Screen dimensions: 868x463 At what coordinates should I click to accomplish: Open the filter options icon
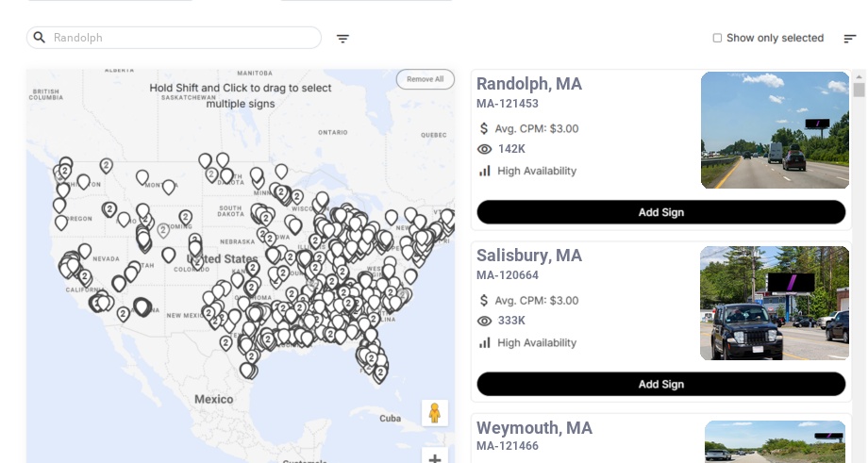coord(342,39)
